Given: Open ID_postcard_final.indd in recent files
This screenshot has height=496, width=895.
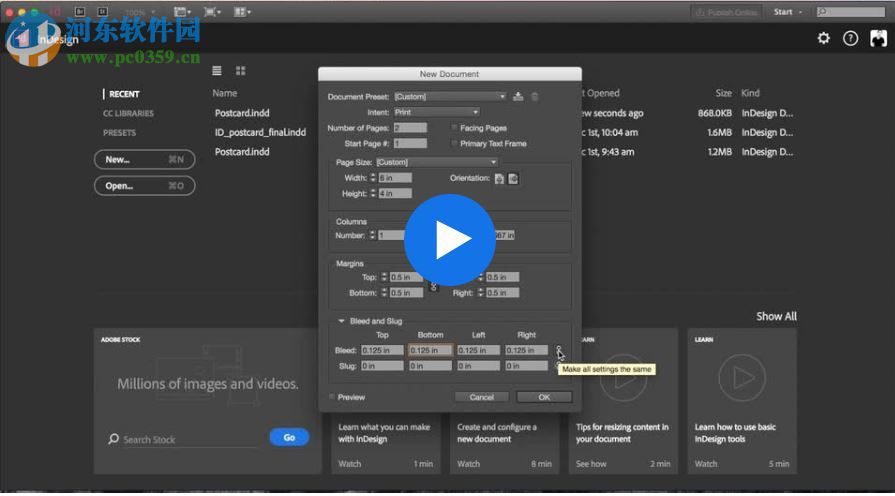Looking at the screenshot, I should pos(260,132).
